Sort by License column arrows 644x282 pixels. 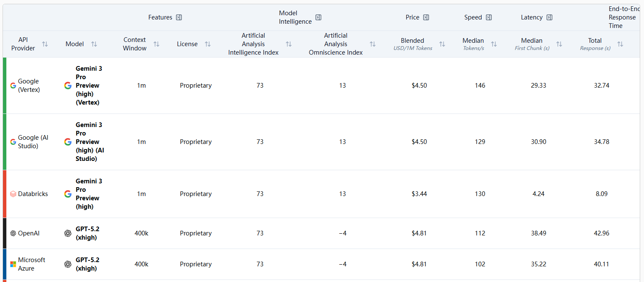pos(208,44)
